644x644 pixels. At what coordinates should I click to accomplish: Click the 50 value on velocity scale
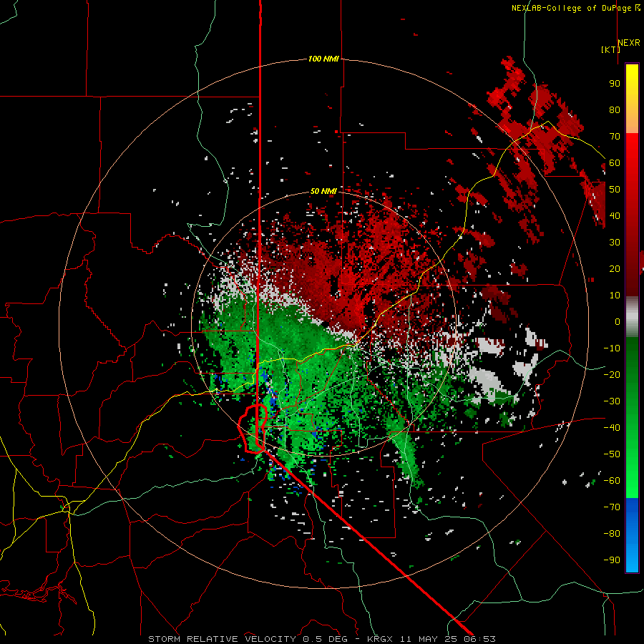click(615, 190)
